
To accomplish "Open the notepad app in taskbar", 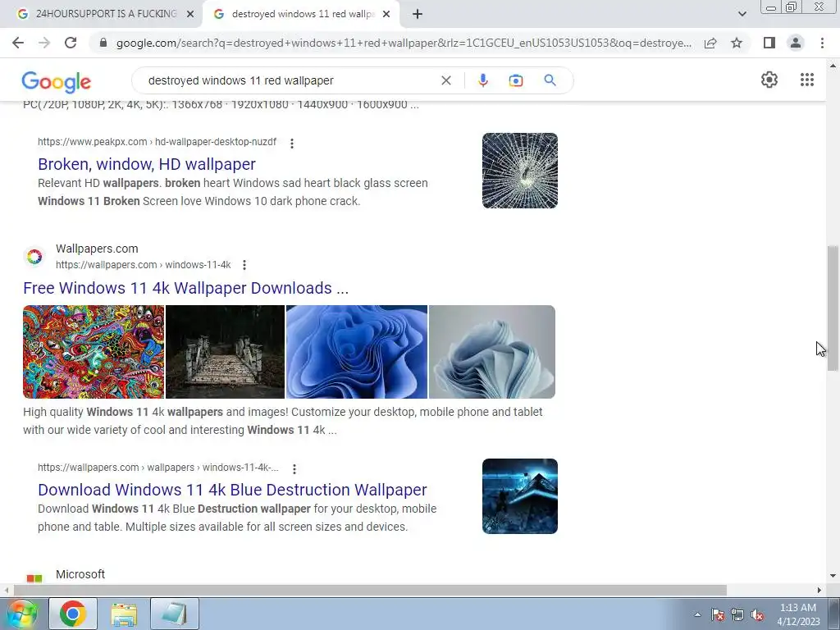I will coord(175,614).
